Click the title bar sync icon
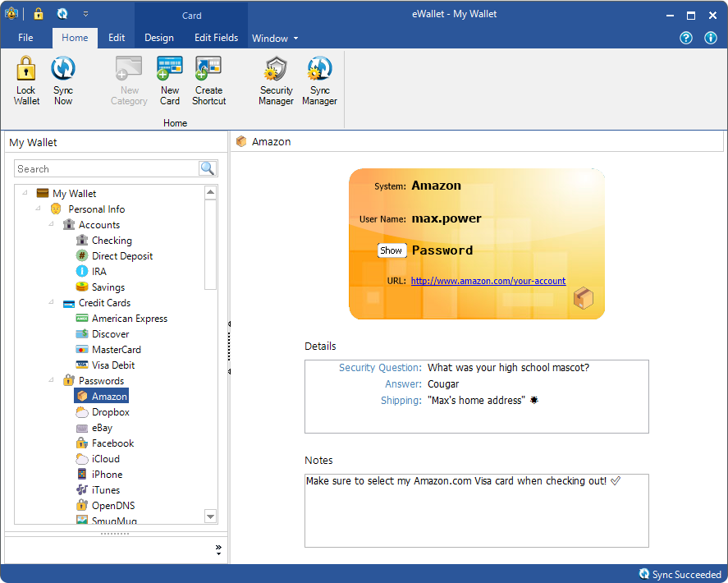The height and width of the screenshot is (583, 728). (x=62, y=14)
